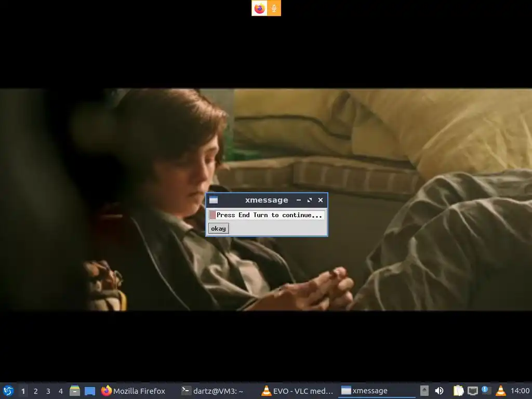The width and height of the screenshot is (532, 399).
Task: Click the xmessage window menu icon
Action: point(214,200)
